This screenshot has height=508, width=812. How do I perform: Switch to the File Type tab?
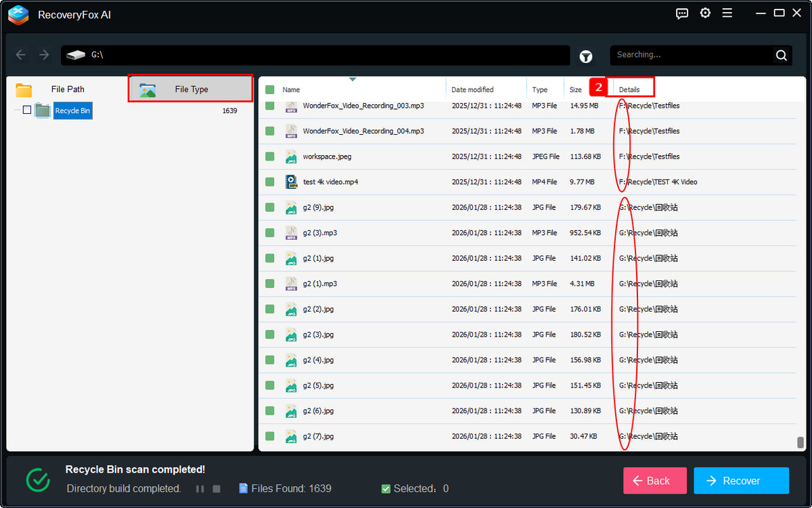(x=191, y=89)
